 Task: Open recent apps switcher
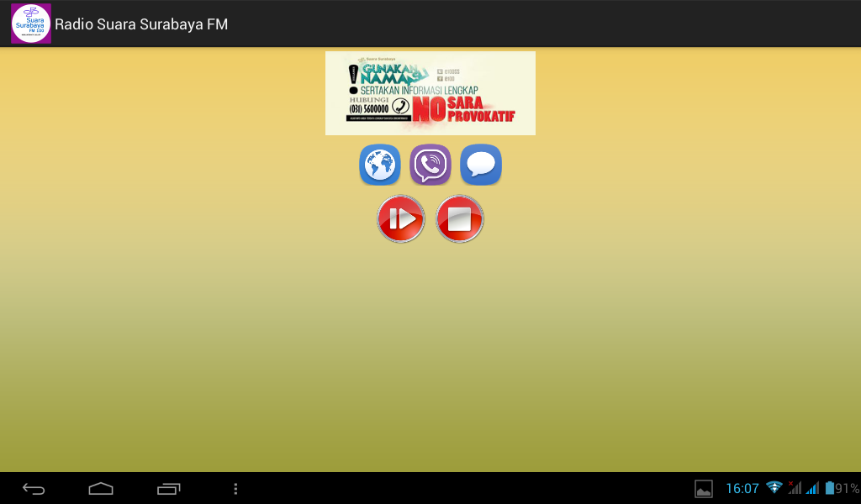click(x=168, y=489)
